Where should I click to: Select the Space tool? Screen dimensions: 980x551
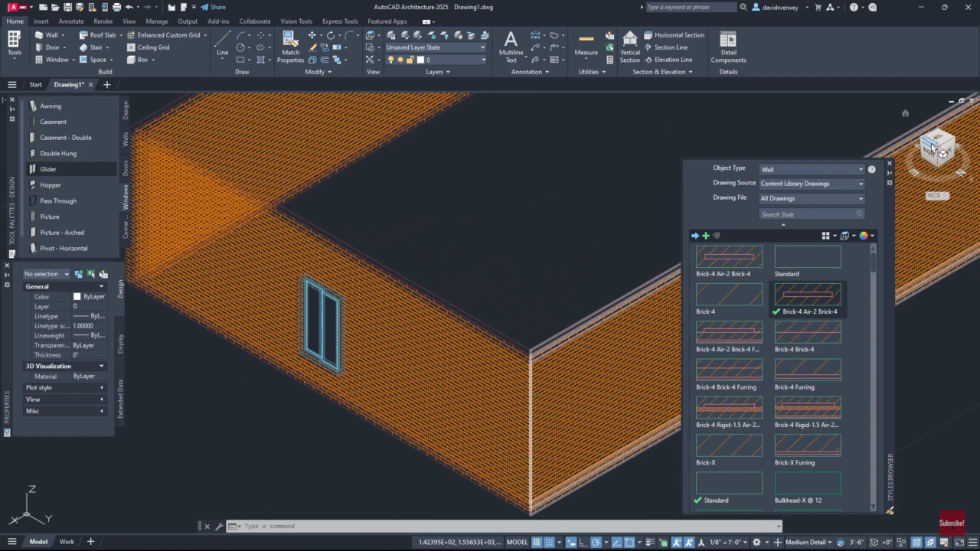tap(92, 60)
